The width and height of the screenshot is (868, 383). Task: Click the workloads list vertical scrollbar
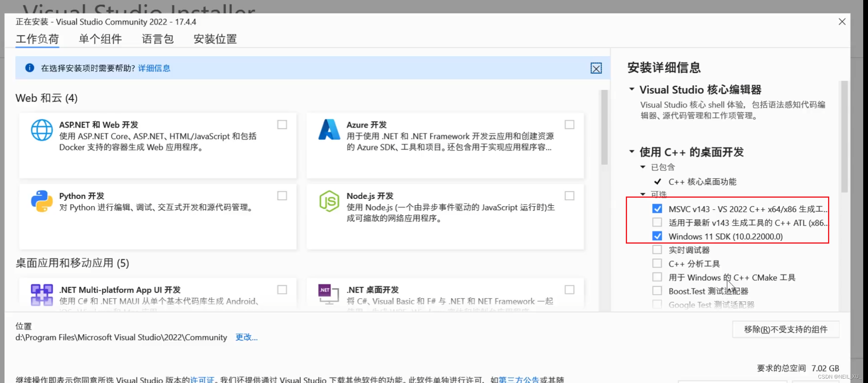point(604,127)
